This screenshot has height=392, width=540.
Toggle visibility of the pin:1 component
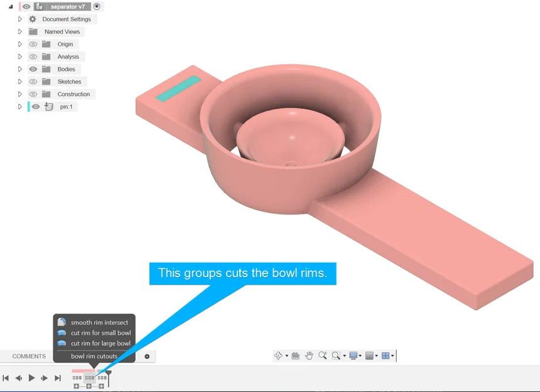(36, 107)
